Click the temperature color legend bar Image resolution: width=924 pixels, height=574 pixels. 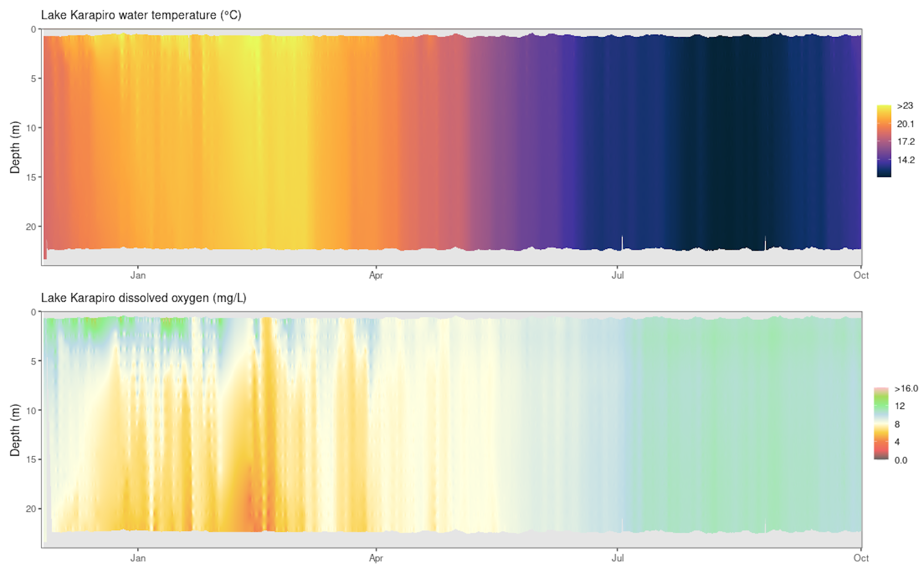pos(884,141)
